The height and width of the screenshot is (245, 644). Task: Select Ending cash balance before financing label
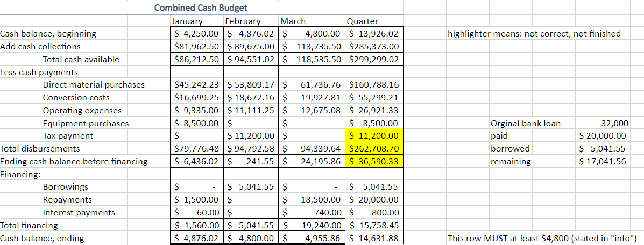tap(74, 161)
